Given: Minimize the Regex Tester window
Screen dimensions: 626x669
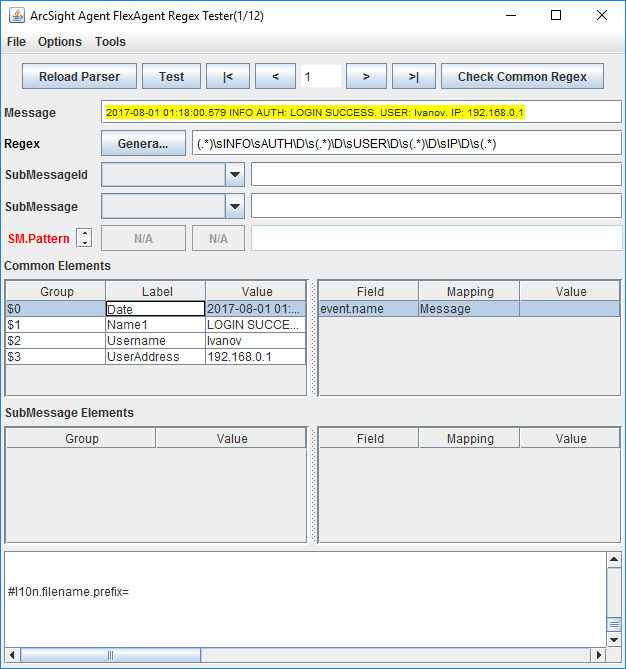Looking at the screenshot, I should [x=511, y=15].
